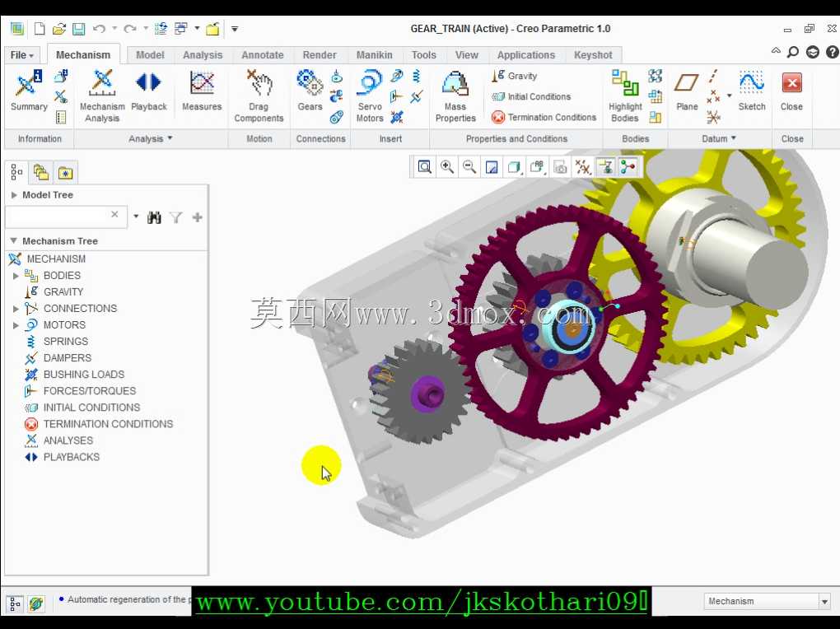Show the model tree navigator tab

(x=16, y=173)
